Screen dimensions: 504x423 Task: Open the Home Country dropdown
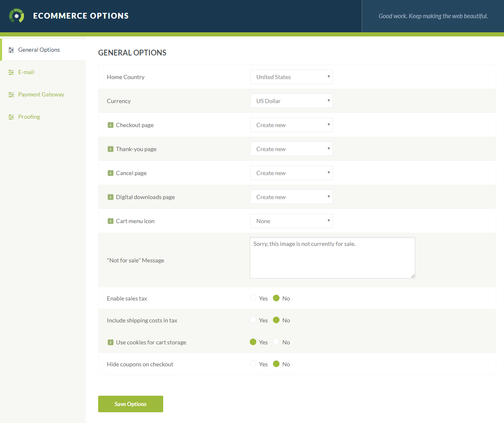pyautogui.click(x=291, y=77)
